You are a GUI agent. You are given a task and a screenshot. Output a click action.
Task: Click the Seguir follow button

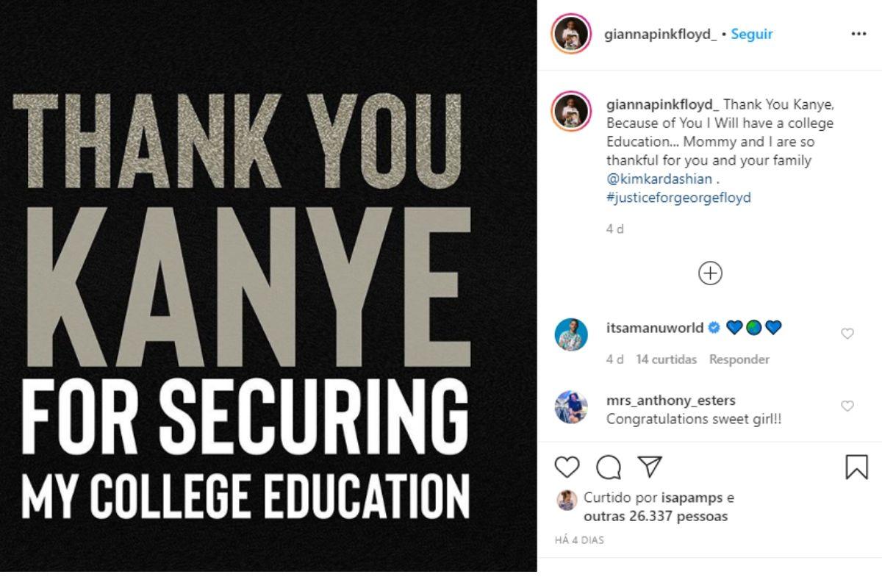pyautogui.click(x=751, y=35)
